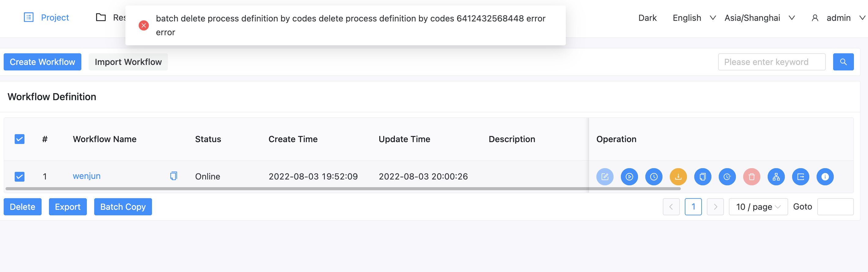
Task: Delete the wenjun workflow via trash icon
Action: (x=751, y=176)
